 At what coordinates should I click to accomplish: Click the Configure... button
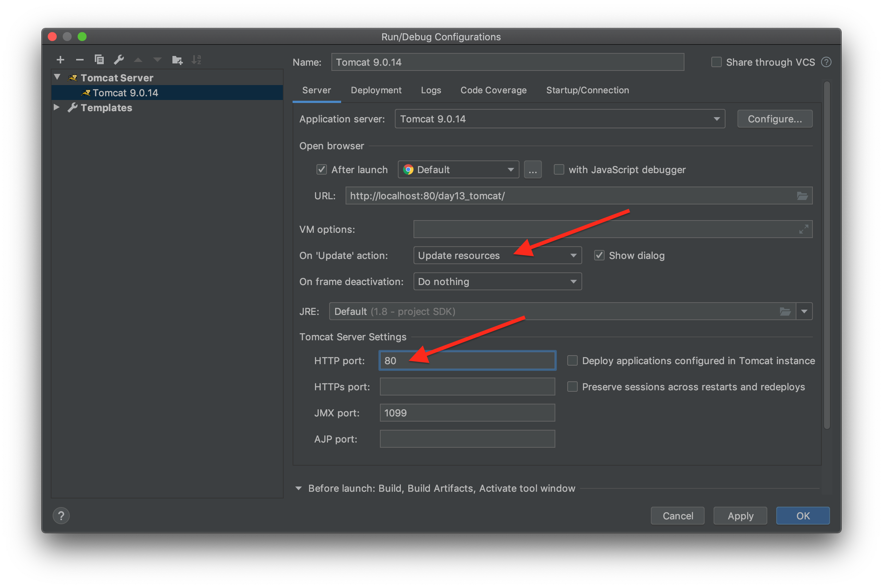click(775, 119)
